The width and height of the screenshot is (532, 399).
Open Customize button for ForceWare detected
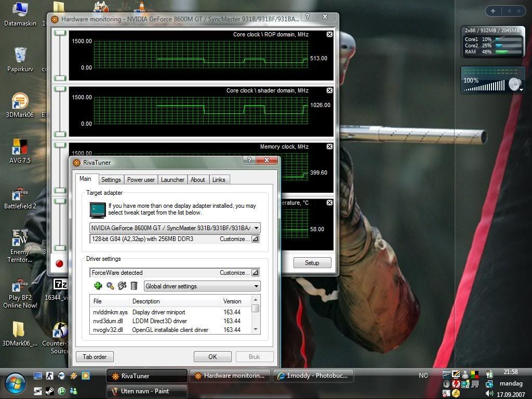pyautogui.click(x=256, y=272)
